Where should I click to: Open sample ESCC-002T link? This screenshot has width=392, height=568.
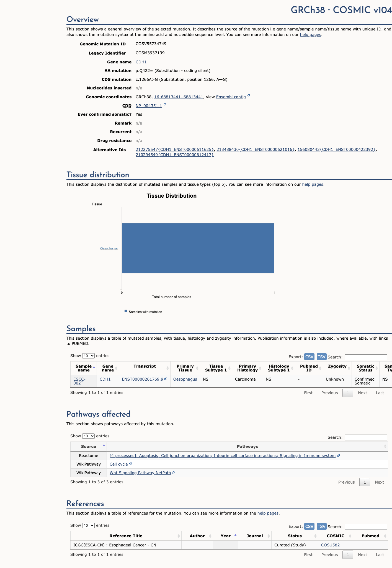(79, 381)
